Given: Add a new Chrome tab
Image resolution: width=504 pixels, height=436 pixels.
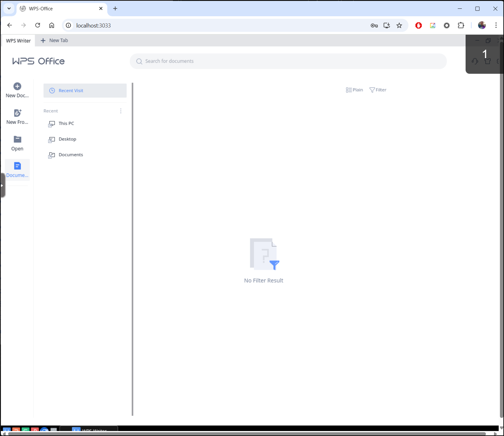Looking at the screenshot, I should click(115, 8).
